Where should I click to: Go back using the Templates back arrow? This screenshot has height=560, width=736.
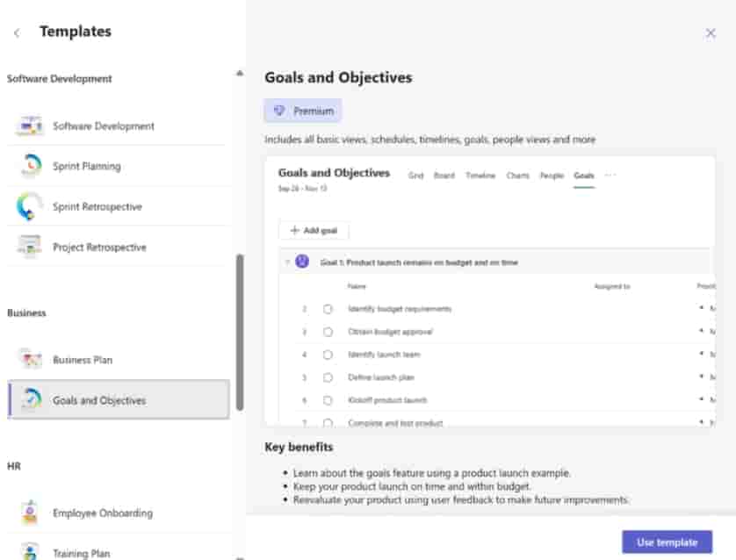[16, 32]
